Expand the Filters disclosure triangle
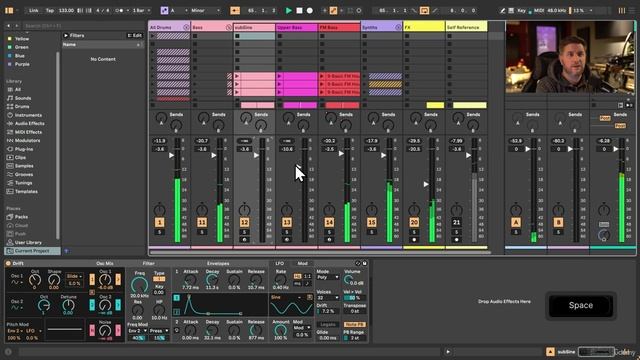The width and height of the screenshot is (640, 360). pyautogui.click(x=66, y=36)
